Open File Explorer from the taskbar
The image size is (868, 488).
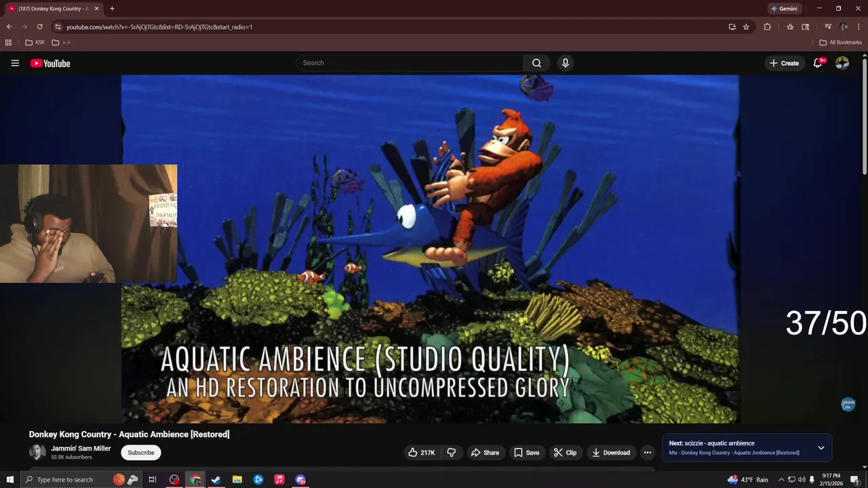coord(237,480)
